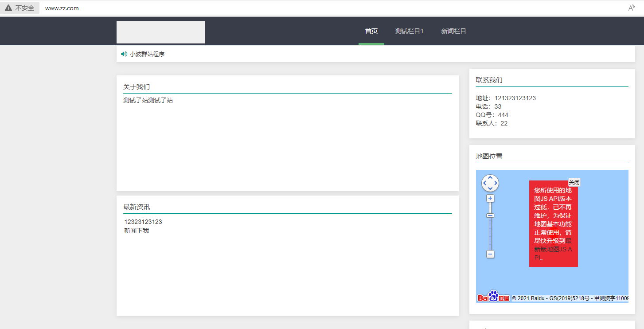
Task: Pan the map up with the top arrow
Action: tap(490, 177)
